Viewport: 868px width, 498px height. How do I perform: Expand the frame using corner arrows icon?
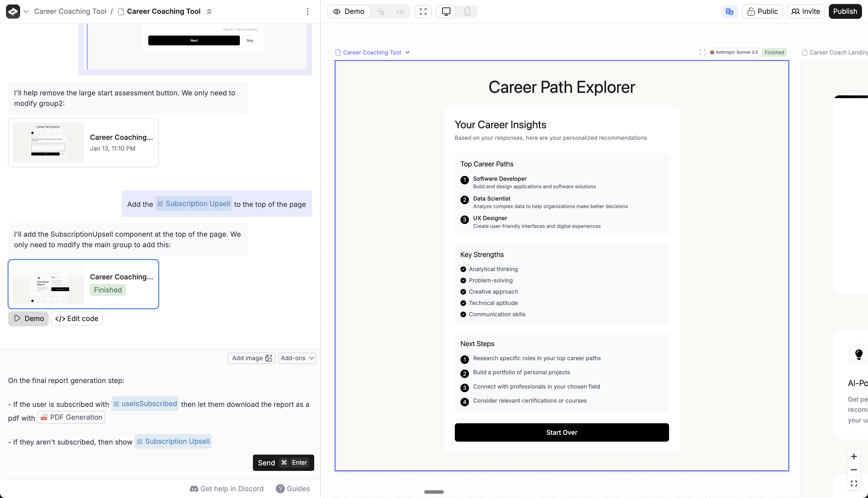(702, 52)
